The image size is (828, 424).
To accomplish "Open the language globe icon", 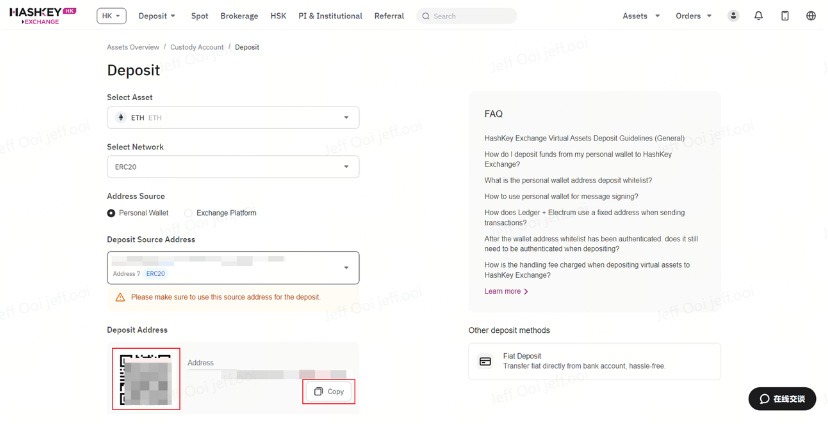I will [811, 16].
